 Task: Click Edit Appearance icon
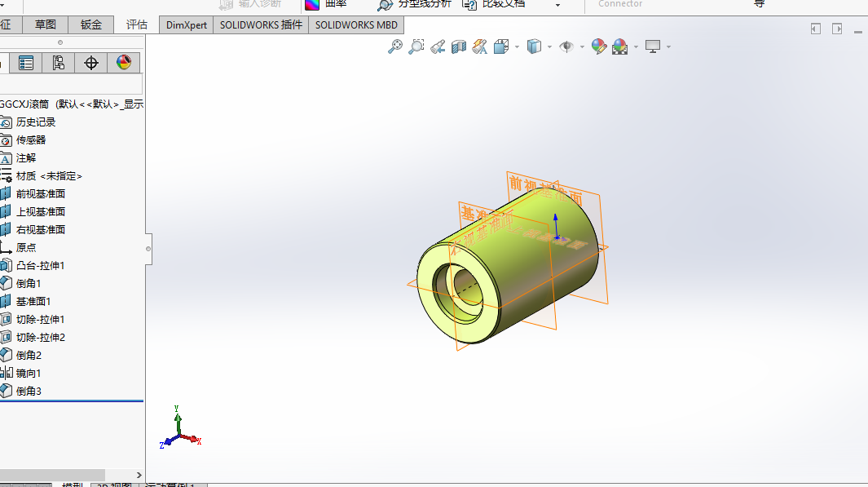[x=598, y=46]
